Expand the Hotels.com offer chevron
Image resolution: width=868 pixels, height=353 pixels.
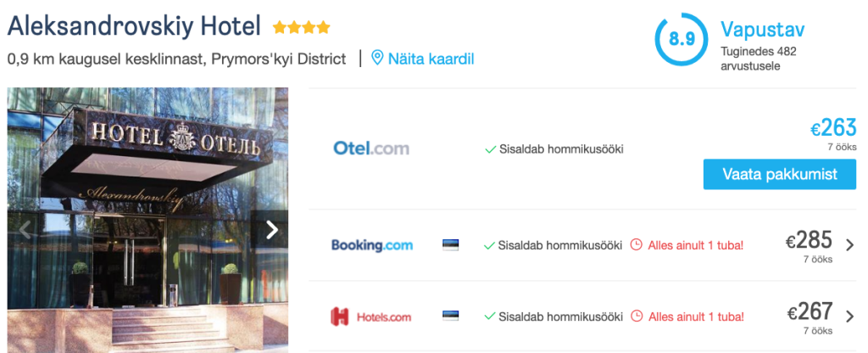click(x=850, y=317)
